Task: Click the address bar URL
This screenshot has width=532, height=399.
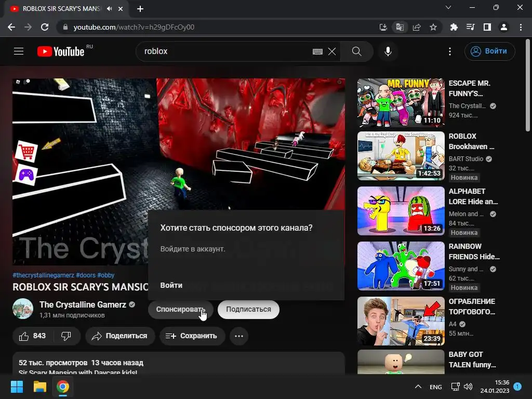Action: click(134, 27)
